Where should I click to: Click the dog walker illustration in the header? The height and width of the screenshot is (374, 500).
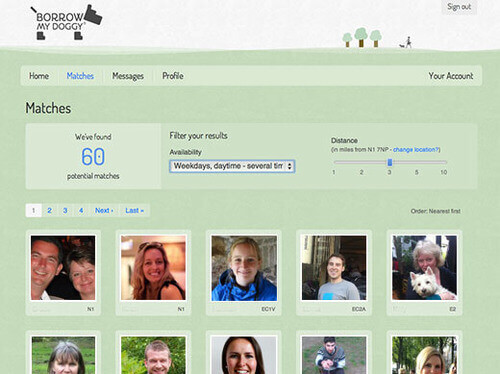406,43
